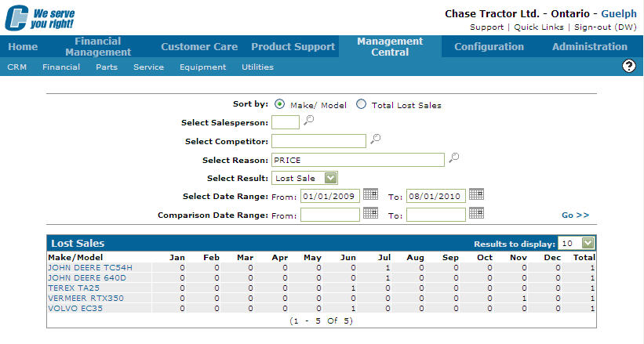Screen dimensions: 644x344
Task: Click the Nov column header
Action: pos(518,257)
